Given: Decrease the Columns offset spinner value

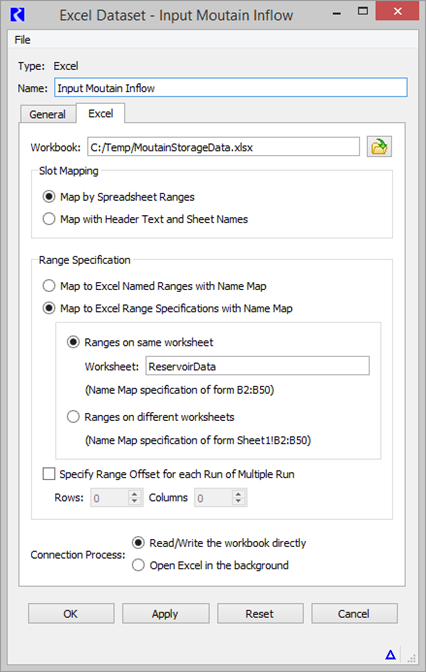Looking at the screenshot, I should (x=238, y=502).
